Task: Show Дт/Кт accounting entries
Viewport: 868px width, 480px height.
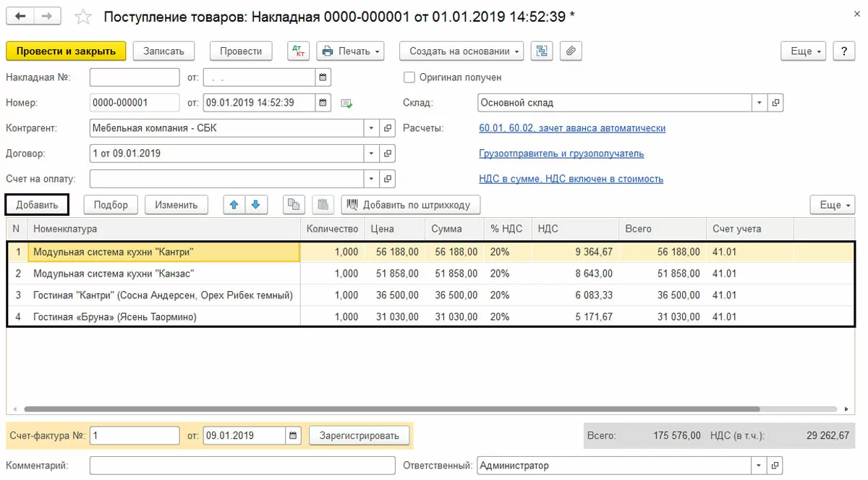Action: [x=298, y=51]
